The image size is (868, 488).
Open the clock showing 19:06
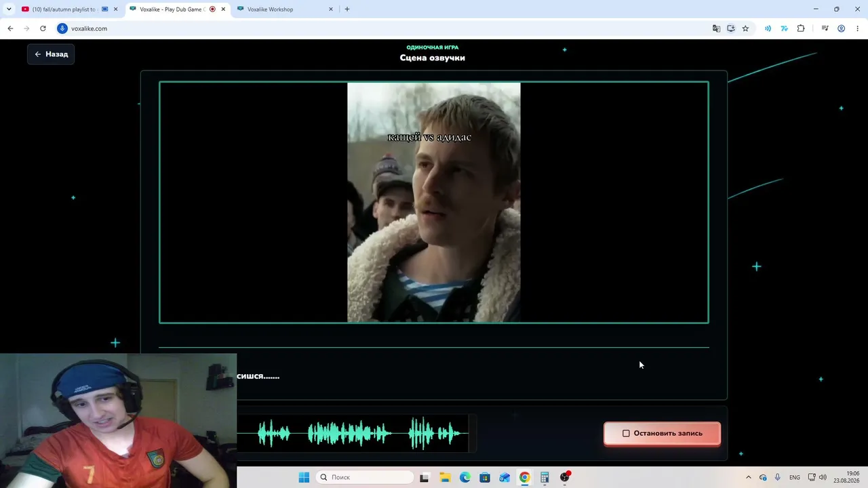pyautogui.click(x=848, y=477)
